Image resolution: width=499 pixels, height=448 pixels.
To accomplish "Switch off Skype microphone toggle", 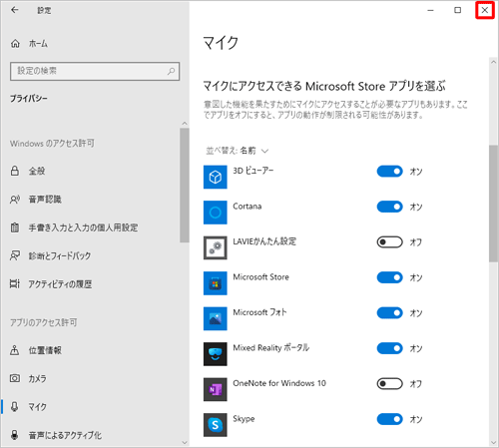I will coord(389,419).
